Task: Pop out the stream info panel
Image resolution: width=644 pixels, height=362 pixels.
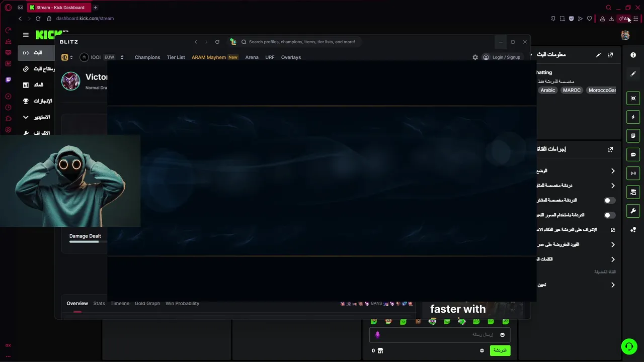Action: pos(610,55)
